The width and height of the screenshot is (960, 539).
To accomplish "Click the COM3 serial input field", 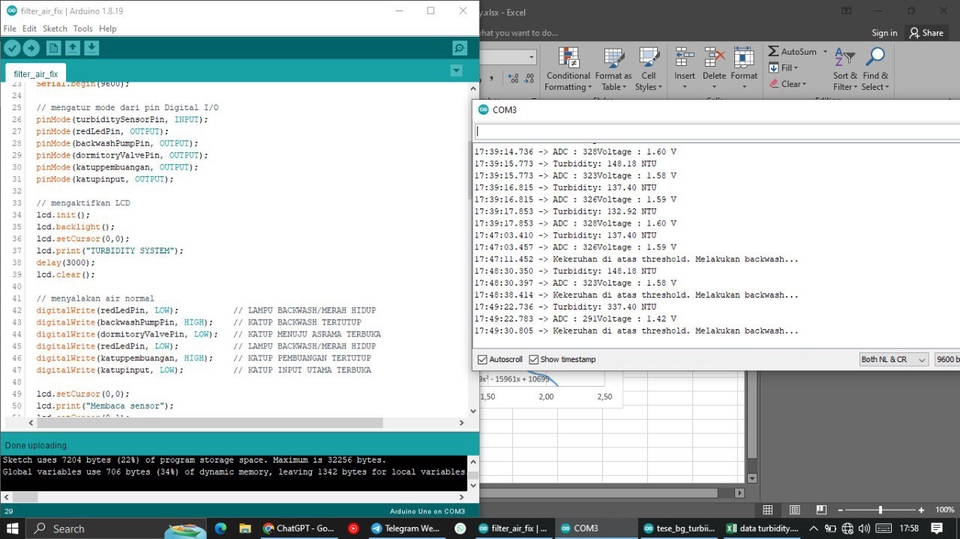I will [x=718, y=130].
